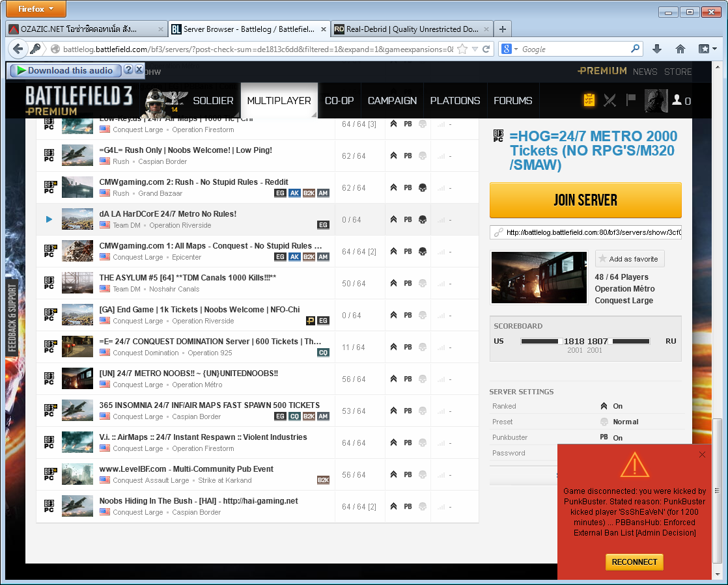Click the reload page icon in address bar

pyautogui.click(x=486, y=49)
